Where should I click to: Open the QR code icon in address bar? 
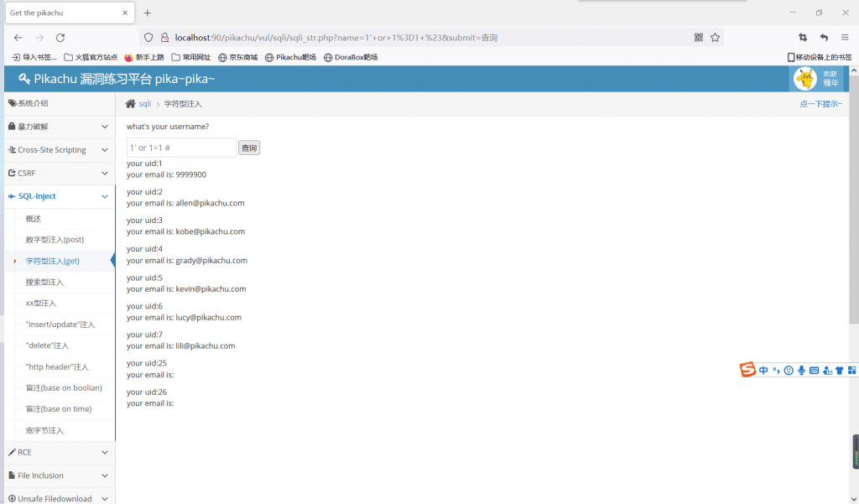click(x=699, y=38)
